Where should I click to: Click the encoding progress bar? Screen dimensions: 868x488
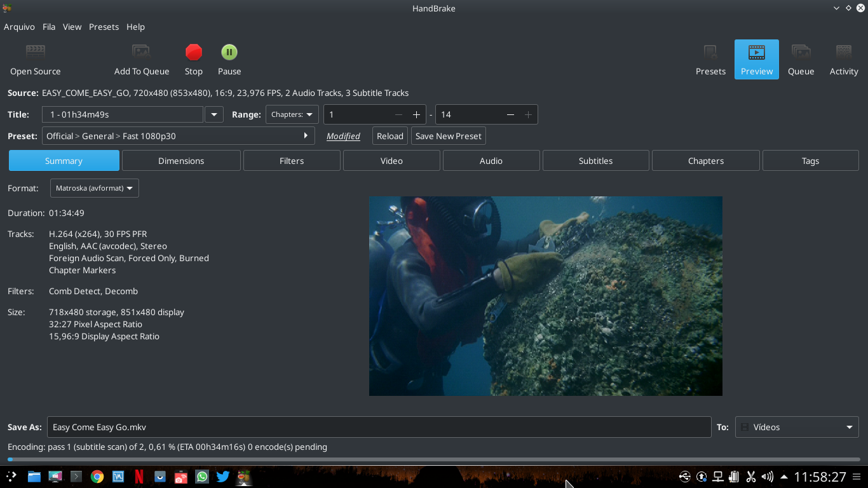pos(433,459)
